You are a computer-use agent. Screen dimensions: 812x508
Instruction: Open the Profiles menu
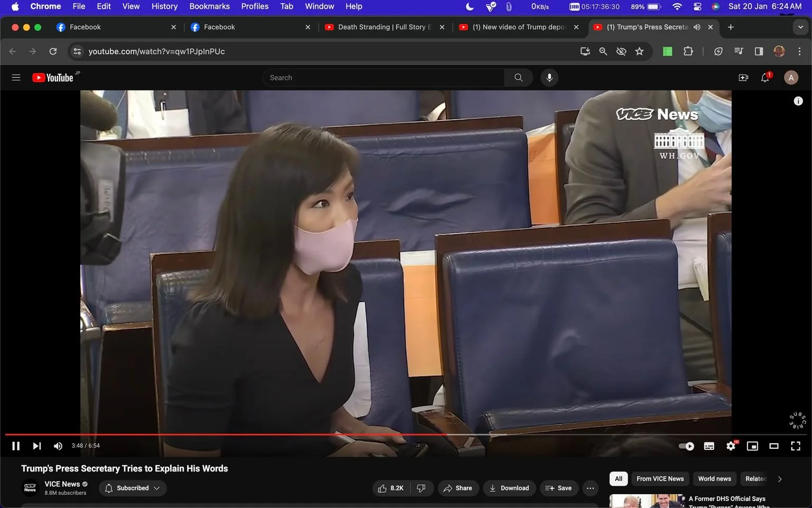pos(255,6)
